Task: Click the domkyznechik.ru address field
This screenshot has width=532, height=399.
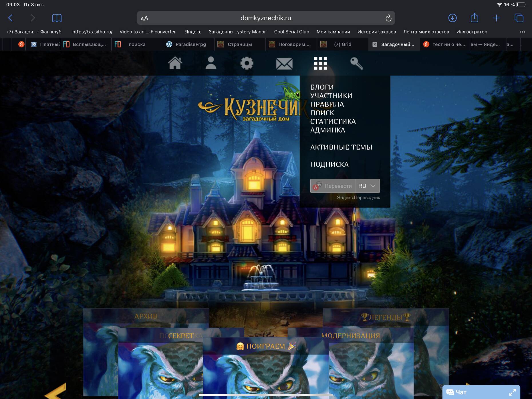Action: [x=266, y=18]
